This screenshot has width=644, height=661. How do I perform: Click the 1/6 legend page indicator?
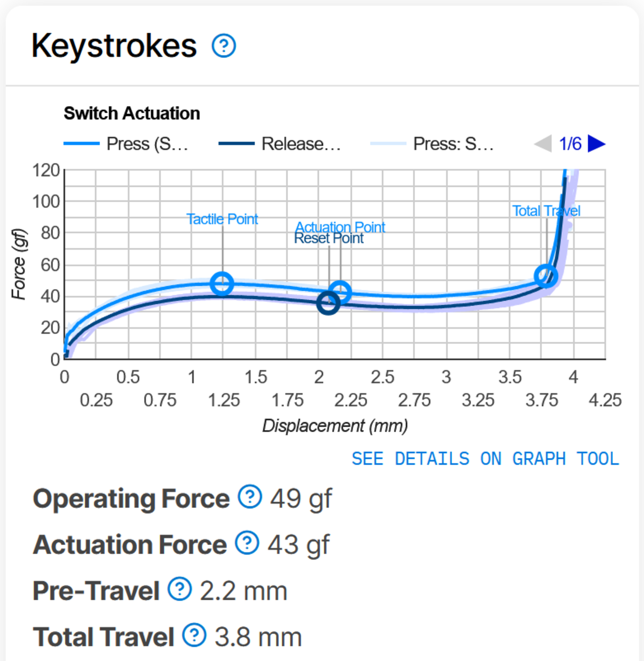570,144
